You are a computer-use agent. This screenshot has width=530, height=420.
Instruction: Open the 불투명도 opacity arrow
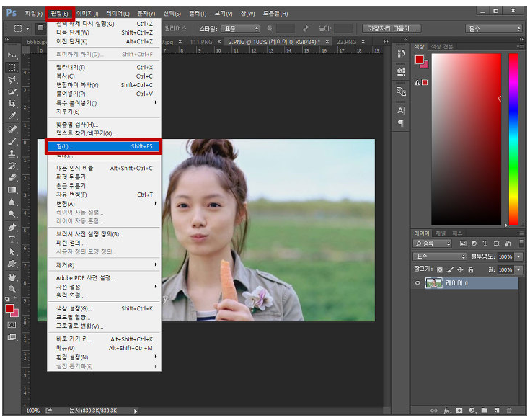pos(519,256)
